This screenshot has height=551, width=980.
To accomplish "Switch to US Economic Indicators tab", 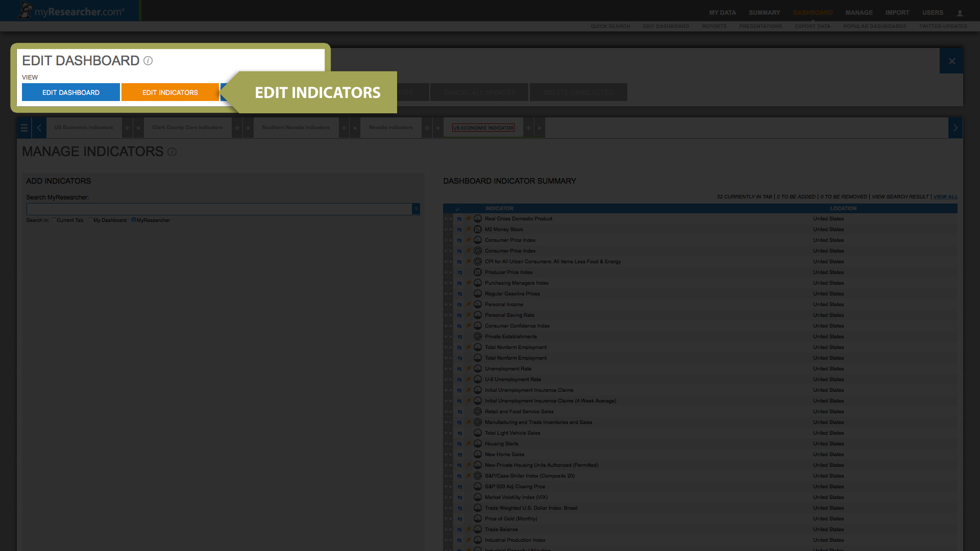I will tap(84, 128).
